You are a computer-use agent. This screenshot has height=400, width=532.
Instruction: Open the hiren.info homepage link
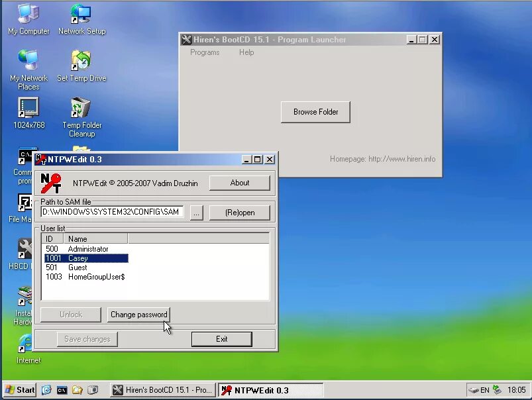coord(401,159)
